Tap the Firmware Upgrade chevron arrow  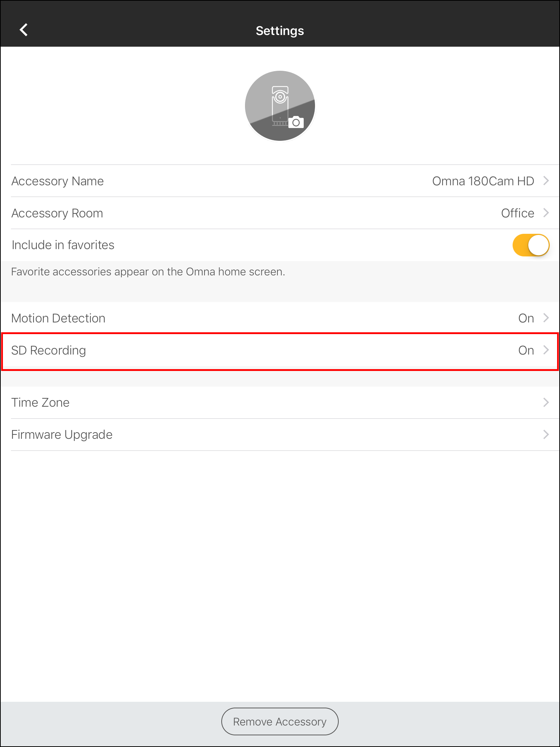tap(546, 434)
